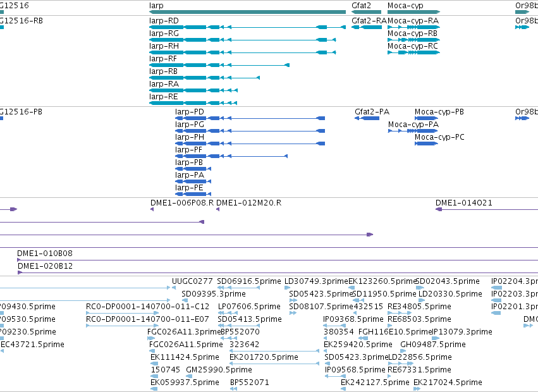Select the SD05413.5prime EST label
This screenshot has width=538, height=392.
click(x=250, y=319)
